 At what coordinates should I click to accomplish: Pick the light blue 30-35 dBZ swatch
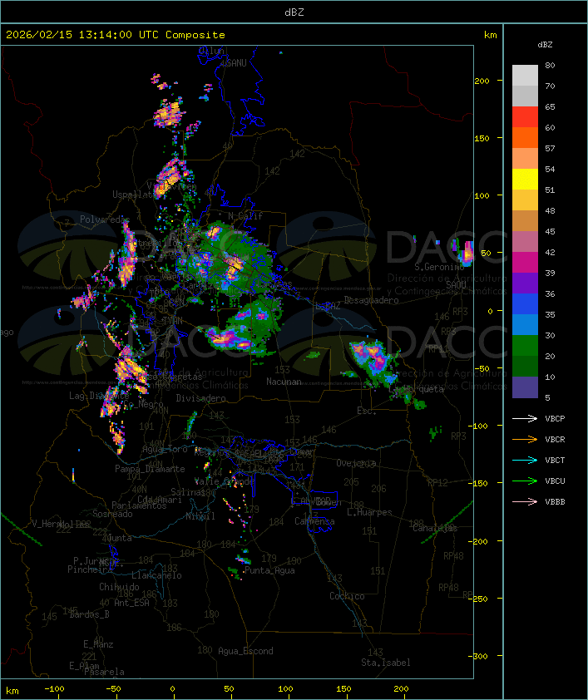[525, 324]
